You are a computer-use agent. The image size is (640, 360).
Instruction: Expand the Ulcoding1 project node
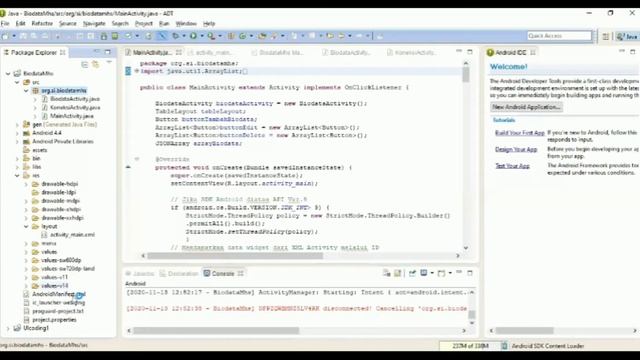coord(8,328)
